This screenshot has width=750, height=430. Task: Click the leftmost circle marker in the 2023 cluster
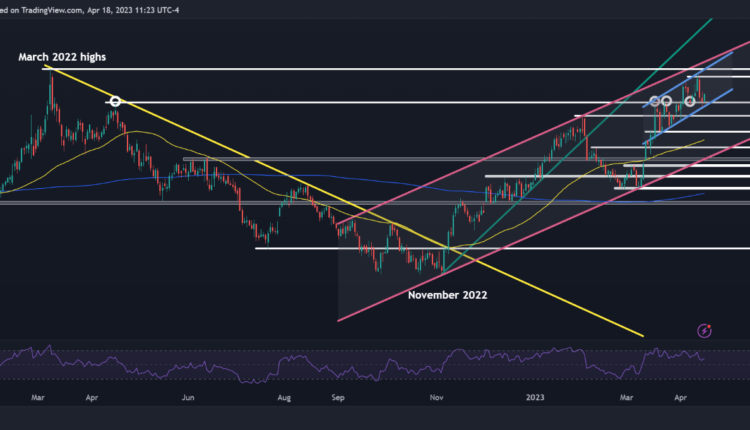coord(655,101)
